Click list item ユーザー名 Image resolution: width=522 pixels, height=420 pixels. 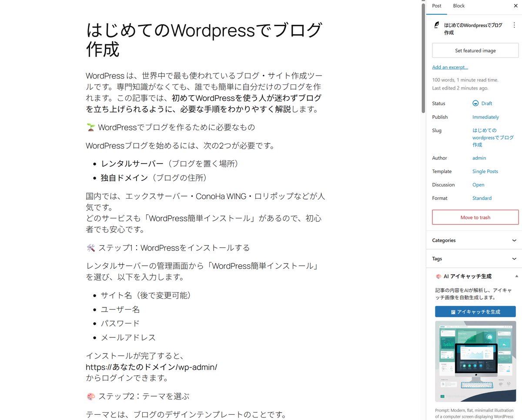coord(120,310)
